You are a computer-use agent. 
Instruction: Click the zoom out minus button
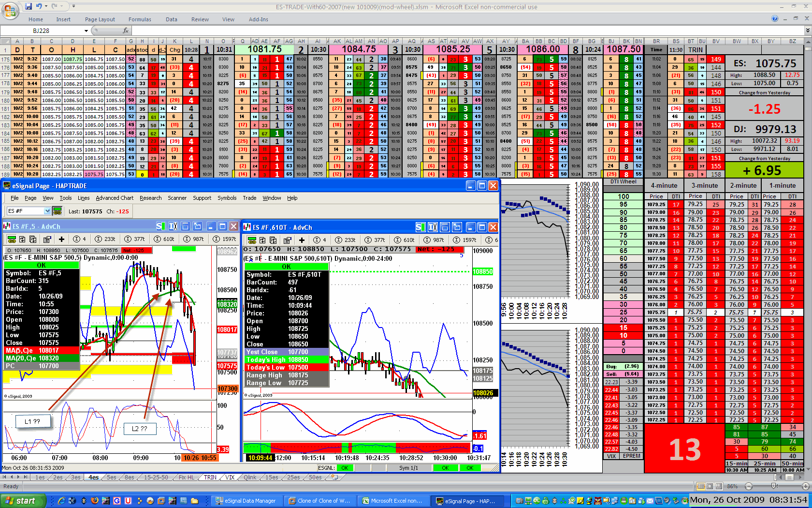click(x=749, y=486)
